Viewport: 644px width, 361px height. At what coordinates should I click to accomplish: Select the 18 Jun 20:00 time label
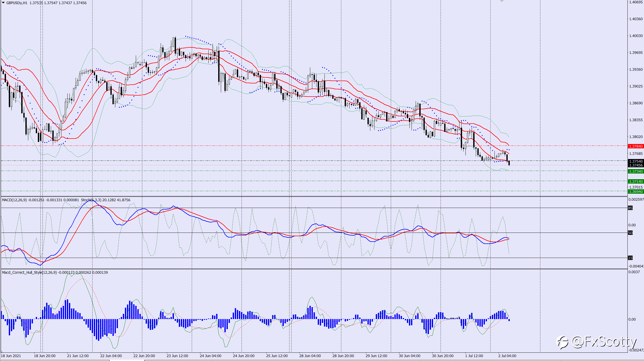(45, 356)
